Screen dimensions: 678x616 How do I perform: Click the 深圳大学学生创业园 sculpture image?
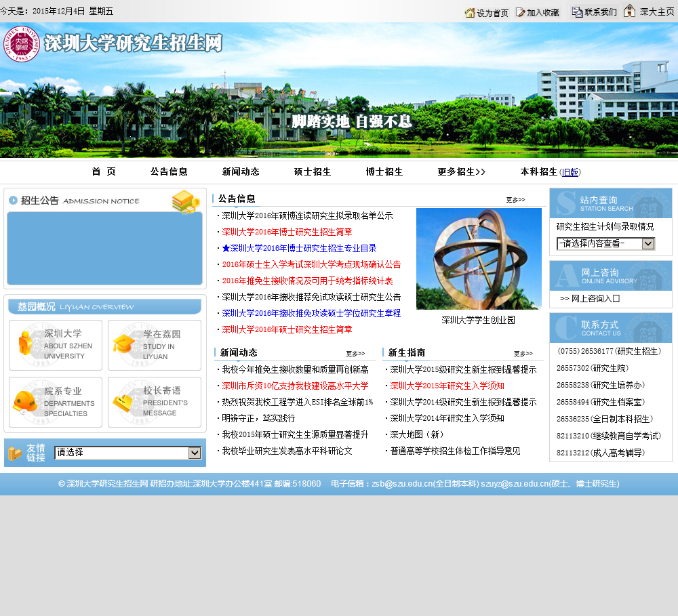tap(479, 259)
